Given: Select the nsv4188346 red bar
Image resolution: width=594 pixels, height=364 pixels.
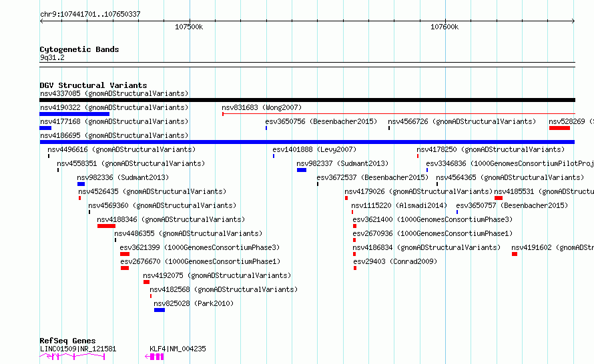Looking at the screenshot, I should [106, 226].
